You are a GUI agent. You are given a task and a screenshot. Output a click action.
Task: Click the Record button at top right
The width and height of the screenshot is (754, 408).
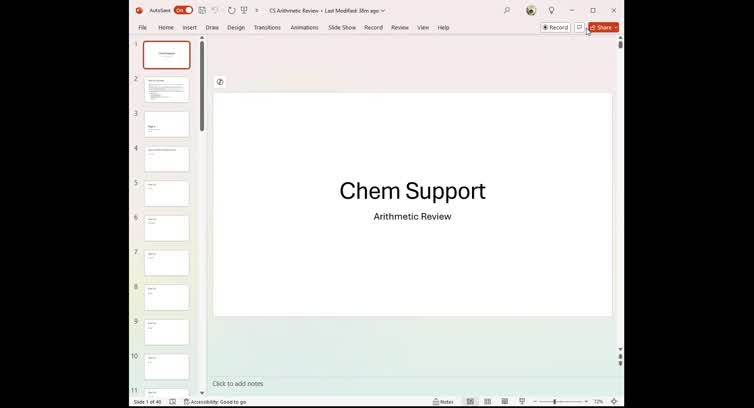click(555, 27)
